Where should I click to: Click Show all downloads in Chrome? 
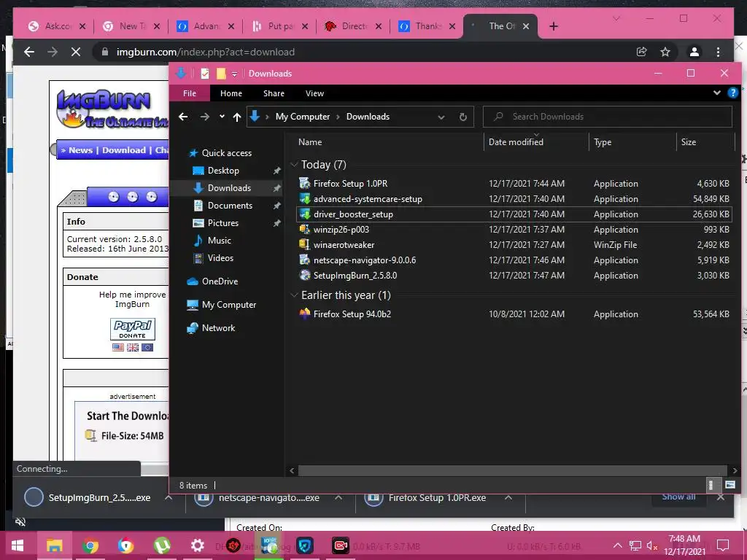(678, 497)
